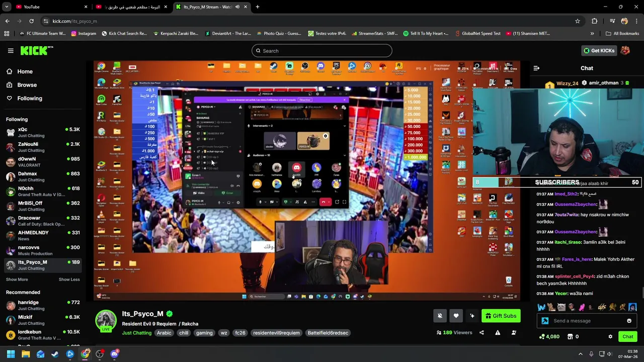Select Its_Psyco_M in sidebar list
Viewport: 644px width, 362px height.
[43, 265]
